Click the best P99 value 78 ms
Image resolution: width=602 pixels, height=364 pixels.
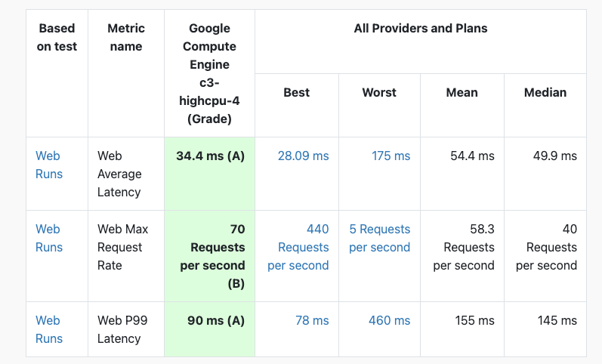[312, 321]
